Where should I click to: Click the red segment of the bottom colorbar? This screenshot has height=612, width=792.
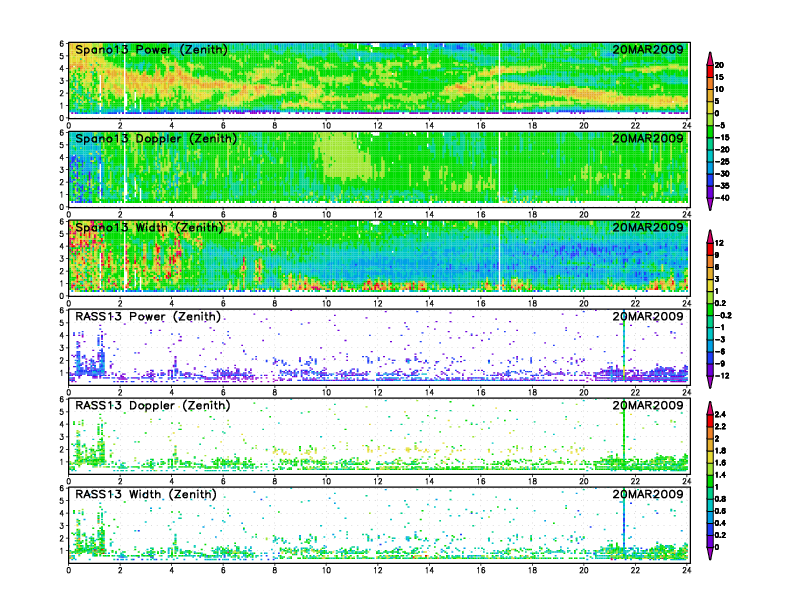710,420
